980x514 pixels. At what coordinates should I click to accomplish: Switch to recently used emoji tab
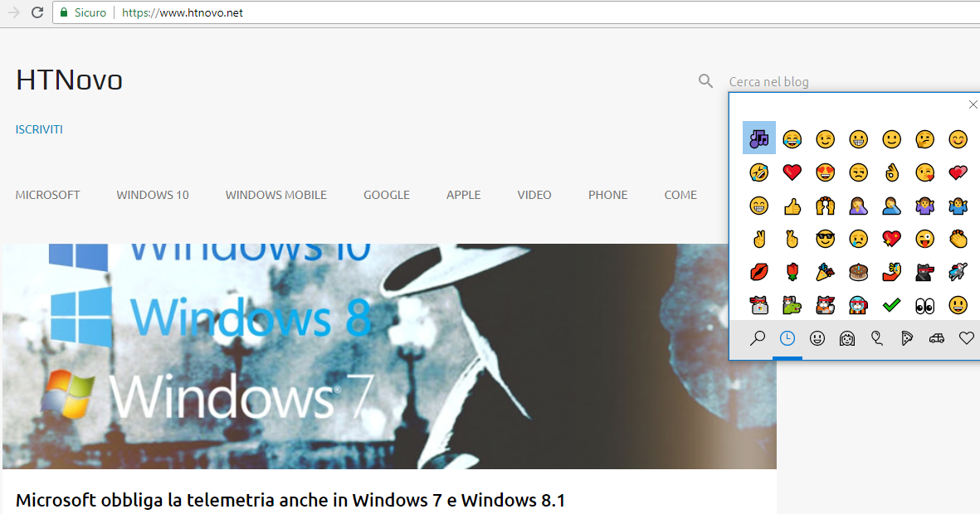(x=787, y=338)
